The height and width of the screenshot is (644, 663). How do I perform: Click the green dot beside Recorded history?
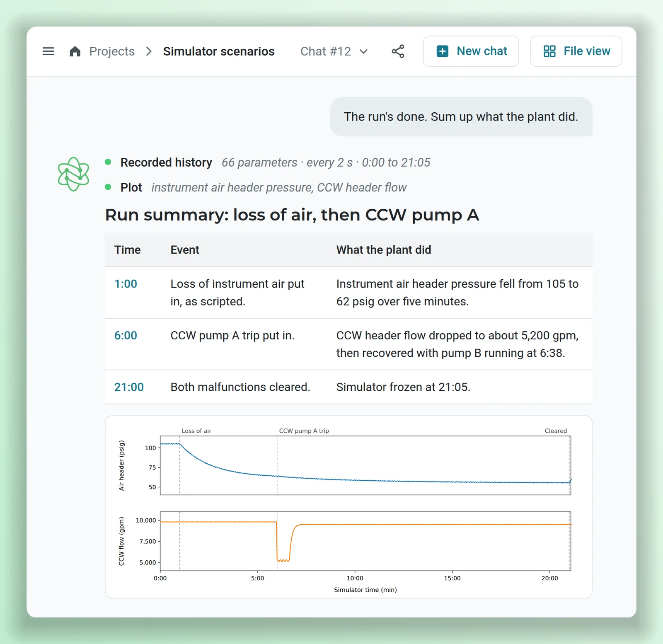point(108,162)
